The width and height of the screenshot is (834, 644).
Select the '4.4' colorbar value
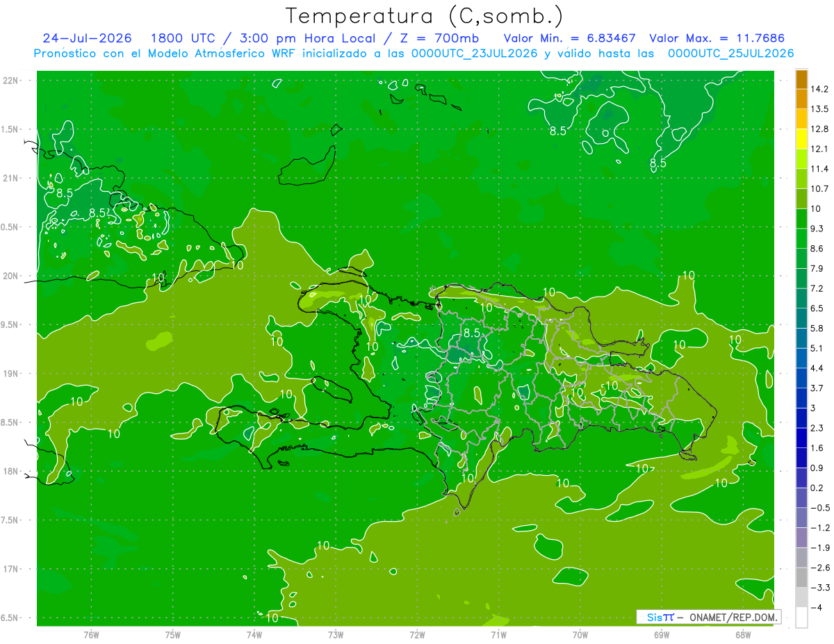[817, 368]
